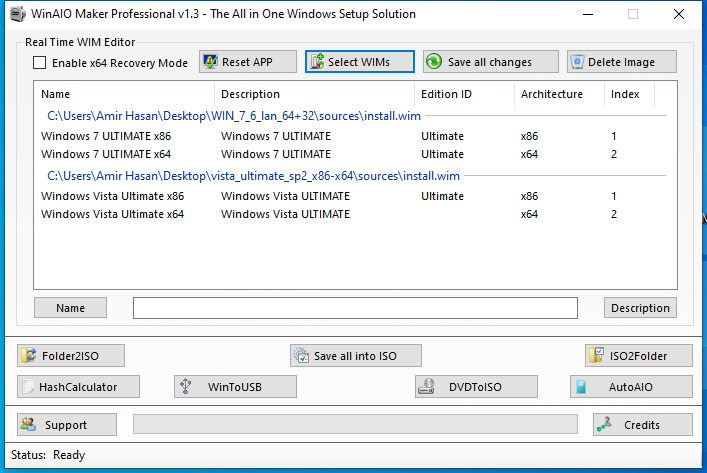This screenshot has height=473, width=707.
Task: Click x86 architecture cell of Windows 7 row
Action: (529, 136)
